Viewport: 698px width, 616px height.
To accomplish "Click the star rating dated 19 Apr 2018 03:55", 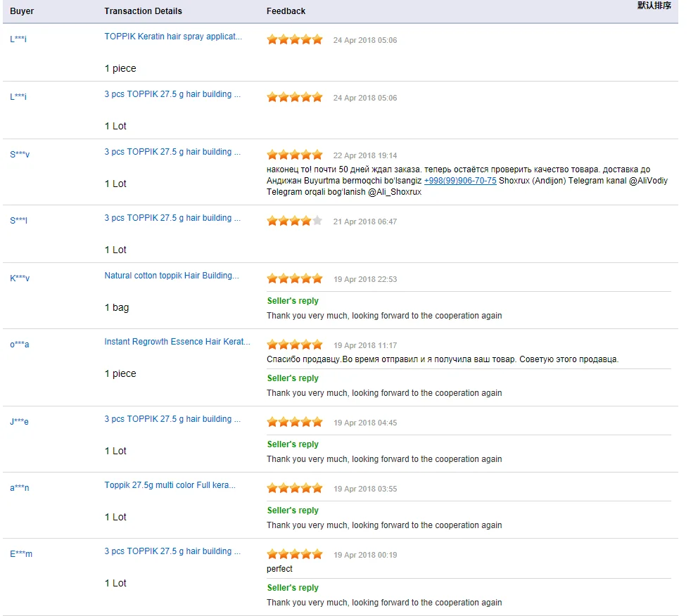I will [x=295, y=488].
